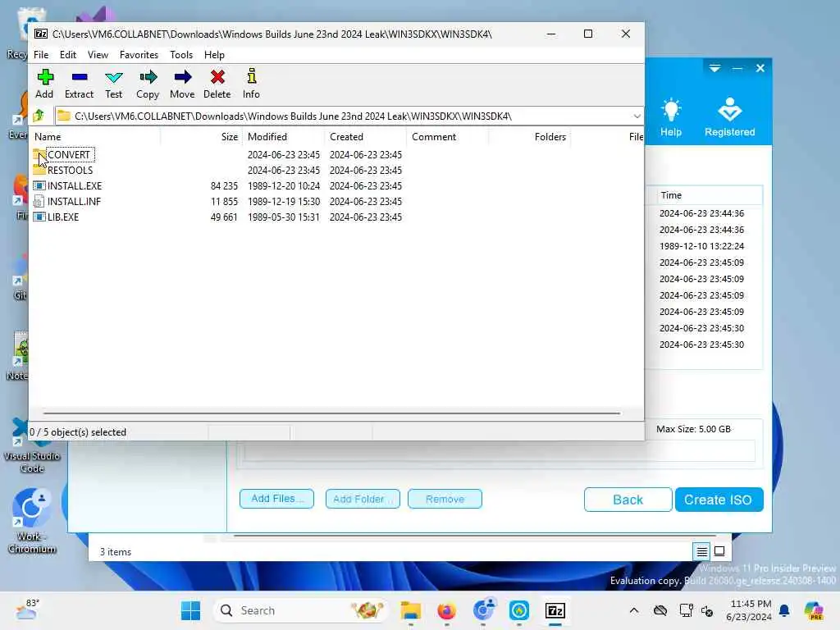Switch Explorer to large icons view

719,551
